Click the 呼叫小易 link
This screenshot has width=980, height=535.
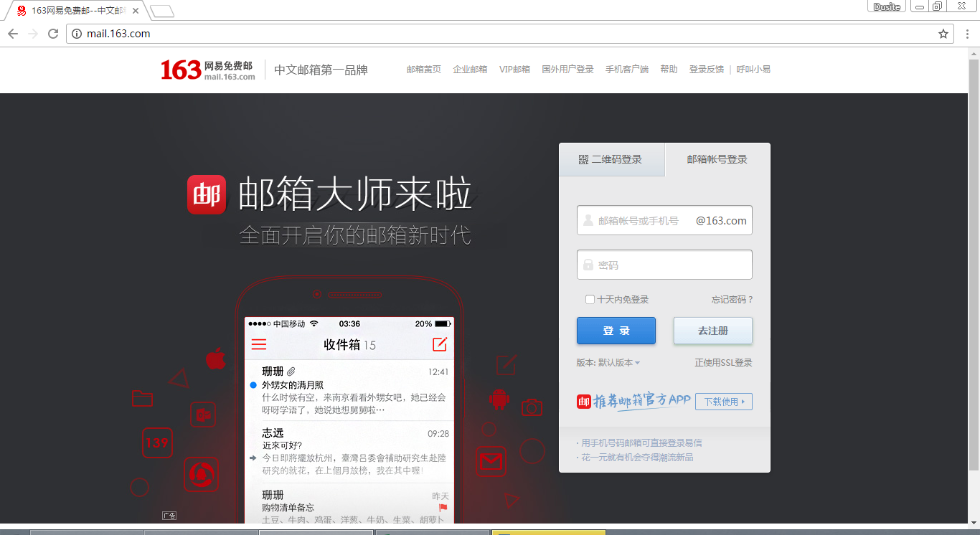tap(753, 70)
